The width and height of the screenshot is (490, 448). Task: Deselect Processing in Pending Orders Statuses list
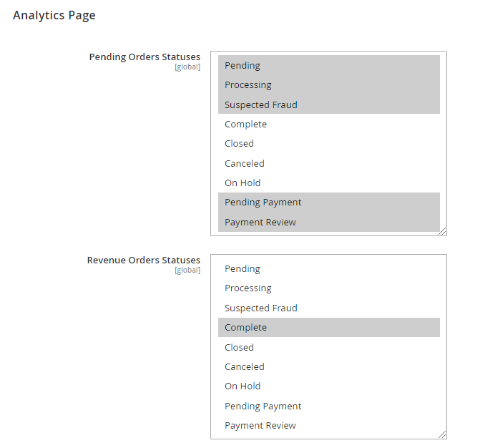248,85
